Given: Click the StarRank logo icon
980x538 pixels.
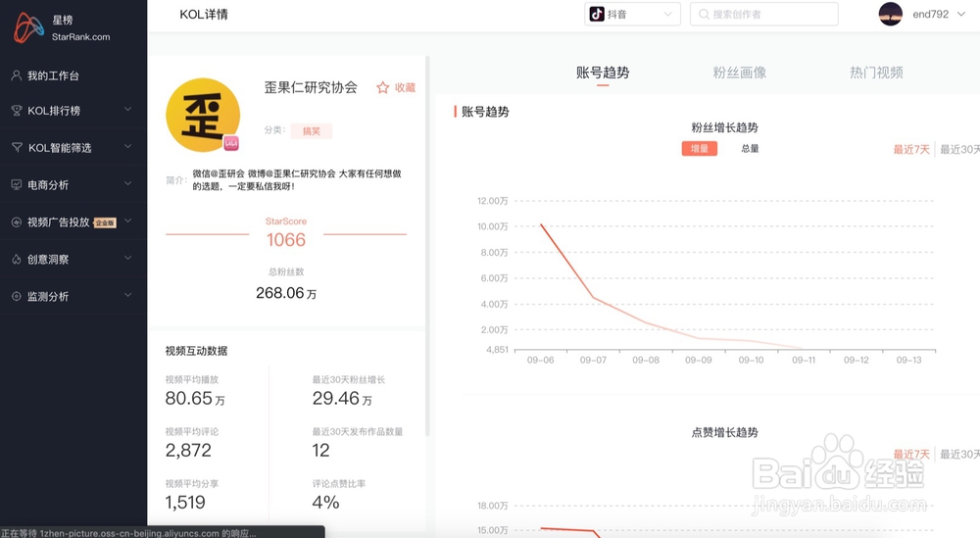Looking at the screenshot, I should pos(28,28).
